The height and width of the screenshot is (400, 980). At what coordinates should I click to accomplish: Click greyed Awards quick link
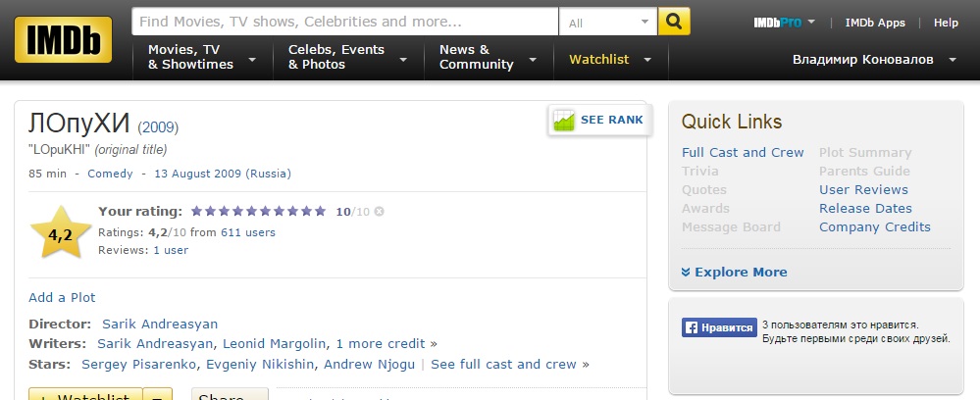(705, 208)
